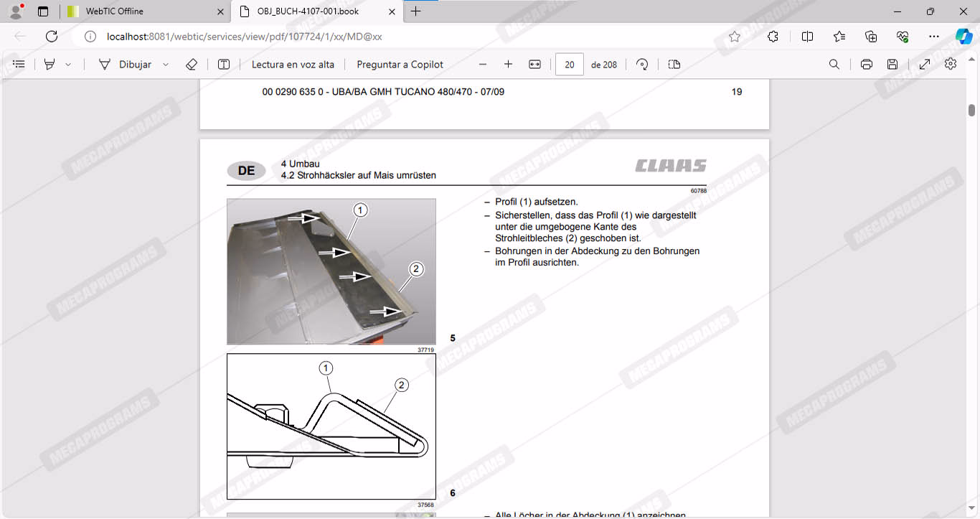Zoom in with the plus button

coord(508,65)
